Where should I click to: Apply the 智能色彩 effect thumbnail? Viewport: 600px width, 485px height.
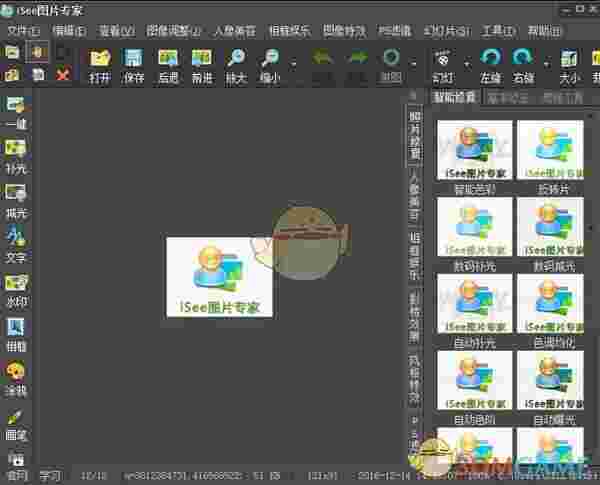[474, 150]
